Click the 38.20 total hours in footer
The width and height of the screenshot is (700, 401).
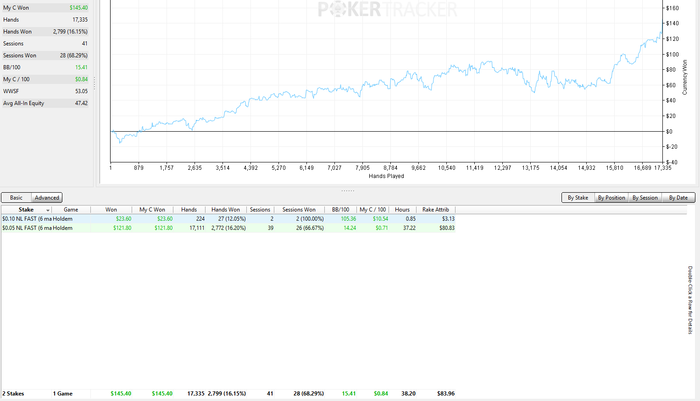pos(408,393)
